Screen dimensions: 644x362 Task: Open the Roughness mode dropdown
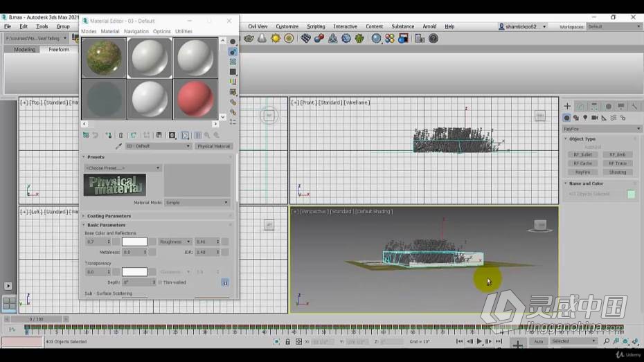click(175, 242)
